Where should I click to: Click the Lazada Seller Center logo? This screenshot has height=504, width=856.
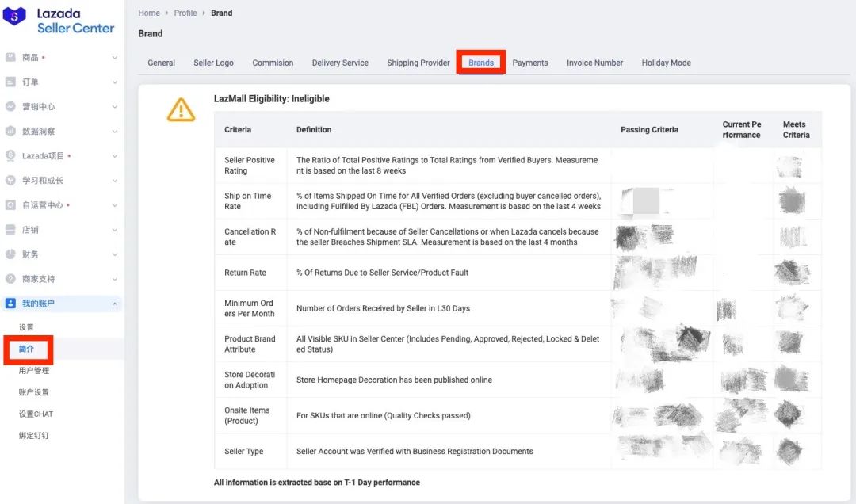[61, 21]
